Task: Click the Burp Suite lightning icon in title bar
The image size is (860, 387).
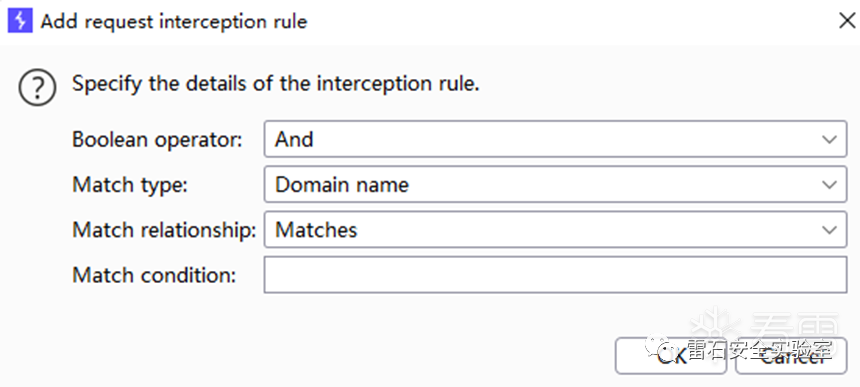Action: pyautogui.click(x=20, y=21)
